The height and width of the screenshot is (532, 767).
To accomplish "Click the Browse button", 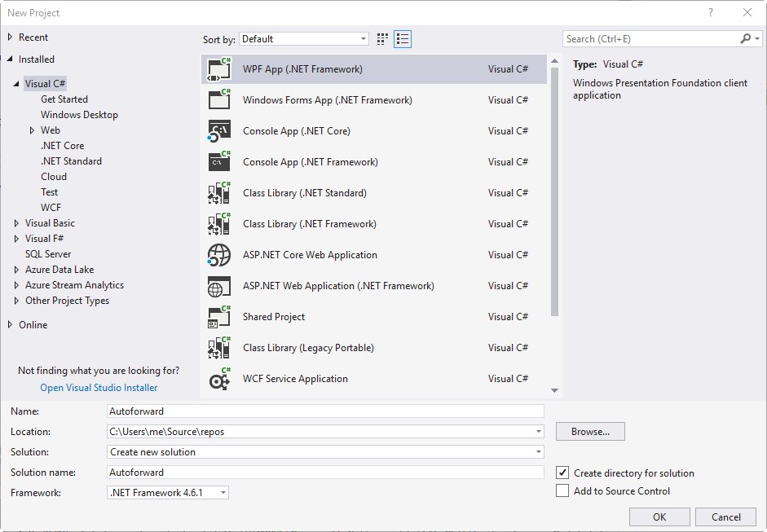I will tap(589, 432).
